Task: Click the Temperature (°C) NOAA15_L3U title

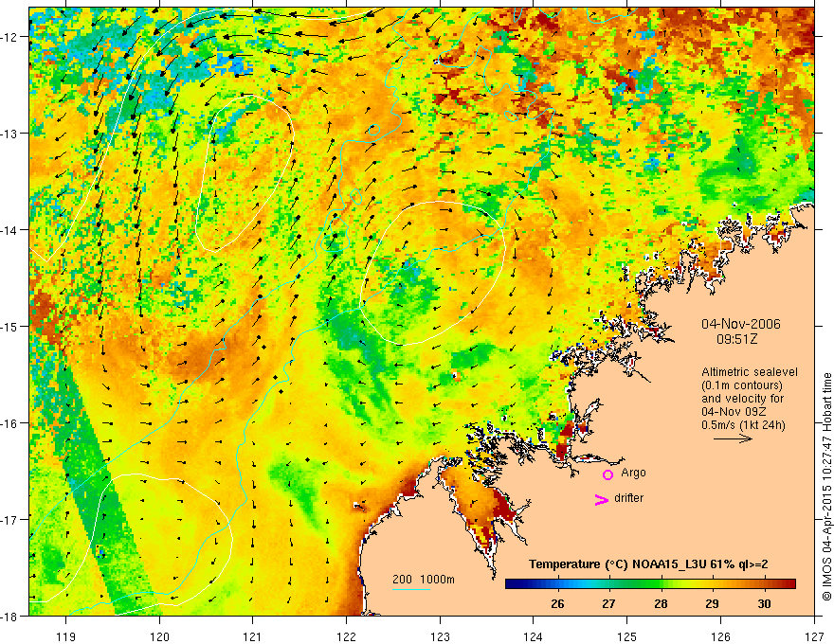Action: [x=648, y=564]
